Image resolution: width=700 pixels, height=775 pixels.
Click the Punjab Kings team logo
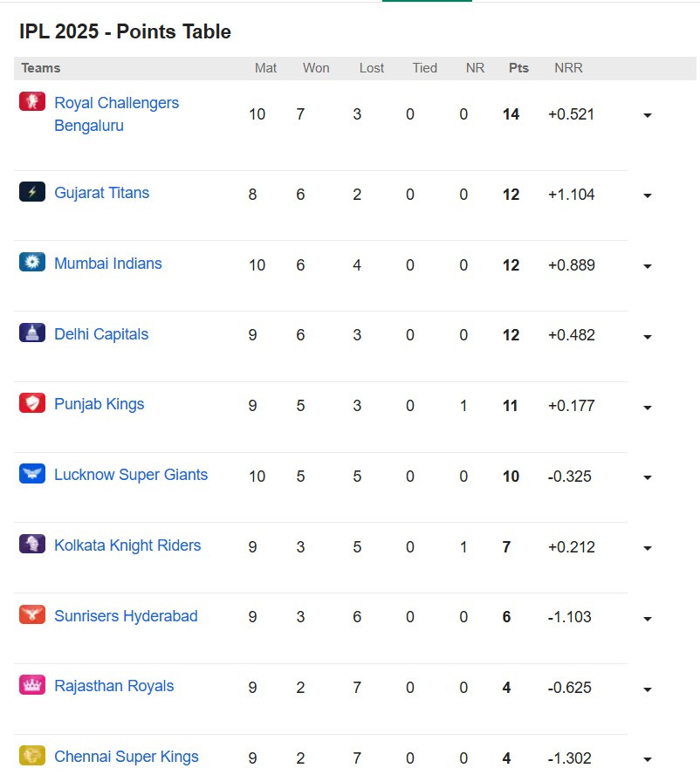click(x=32, y=403)
